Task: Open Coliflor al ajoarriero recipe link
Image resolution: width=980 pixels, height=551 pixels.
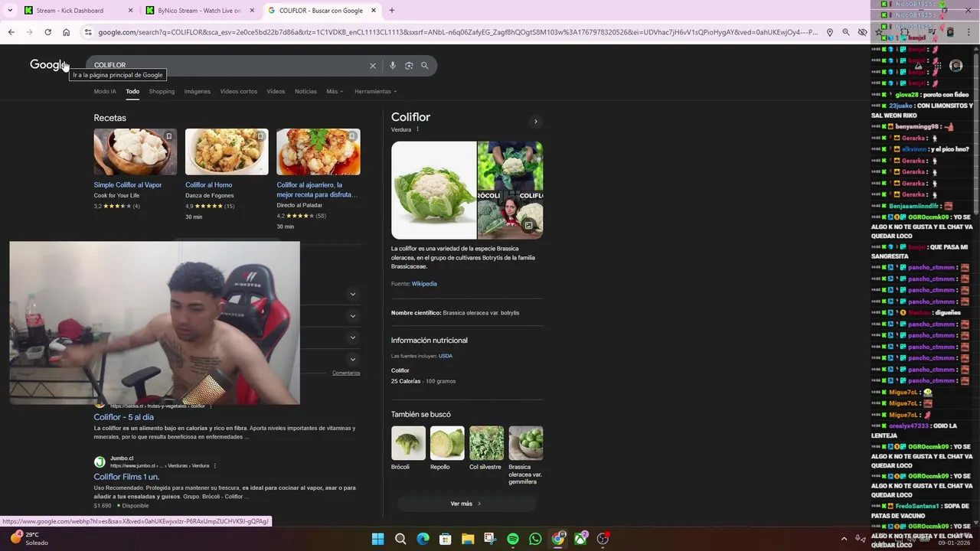Action: click(317, 190)
